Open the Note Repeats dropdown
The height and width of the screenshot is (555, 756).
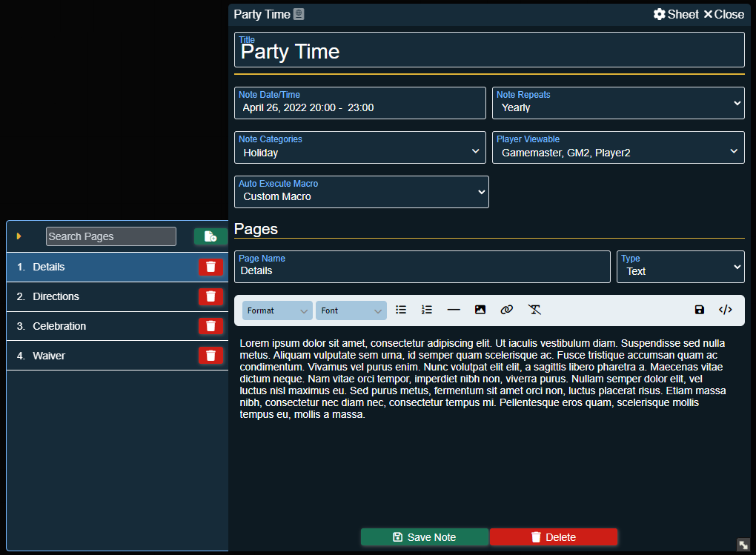click(618, 103)
